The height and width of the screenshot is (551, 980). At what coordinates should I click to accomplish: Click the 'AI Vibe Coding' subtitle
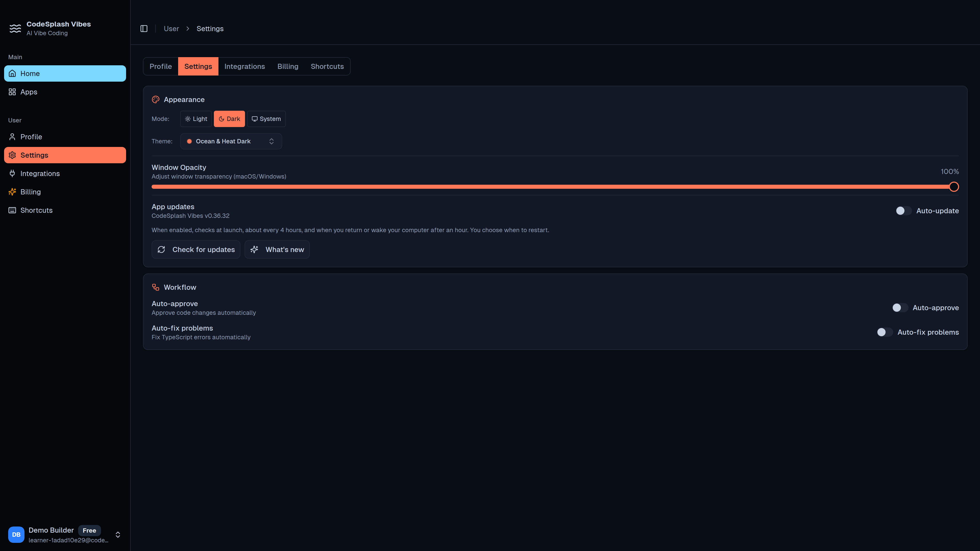click(47, 33)
